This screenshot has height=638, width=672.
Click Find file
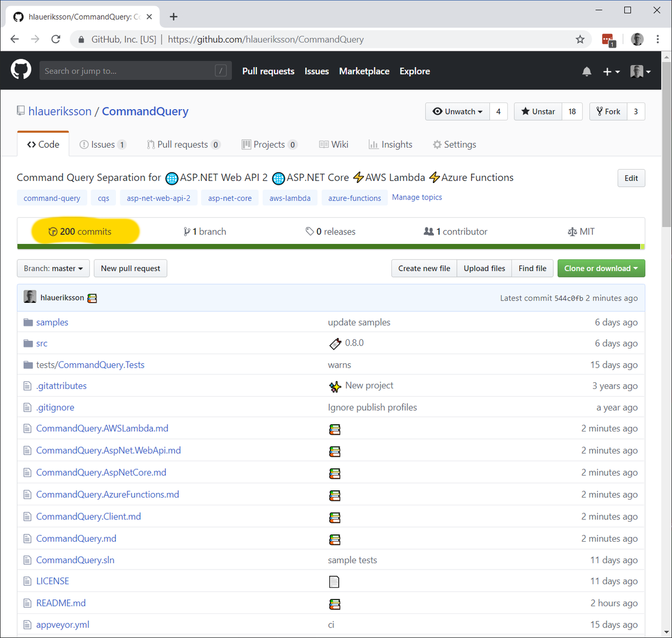pyautogui.click(x=533, y=269)
